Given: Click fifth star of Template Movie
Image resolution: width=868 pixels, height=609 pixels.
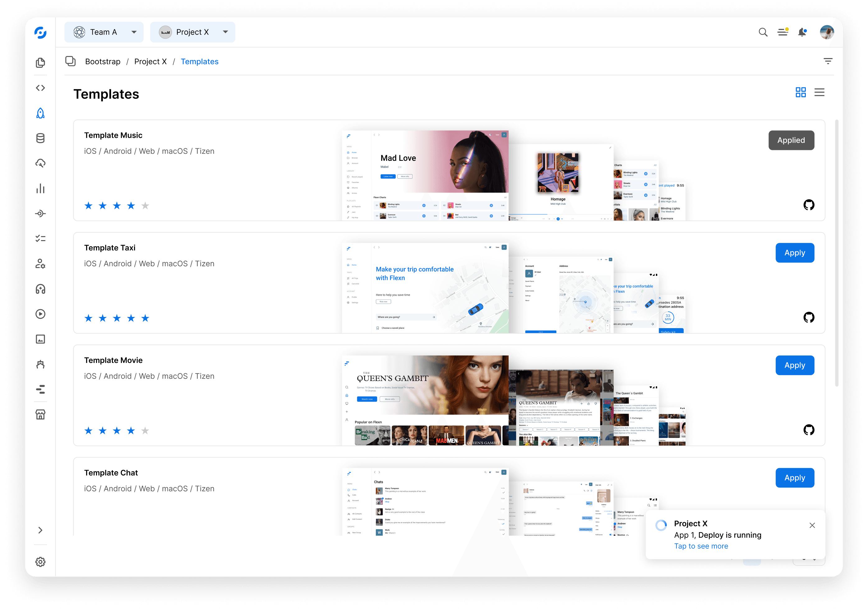Looking at the screenshot, I should tap(145, 430).
